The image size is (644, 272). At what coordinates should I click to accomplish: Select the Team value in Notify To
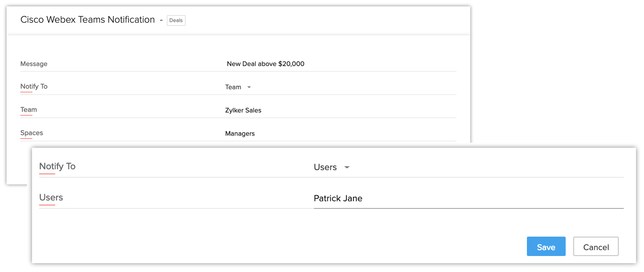click(x=233, y=87)
